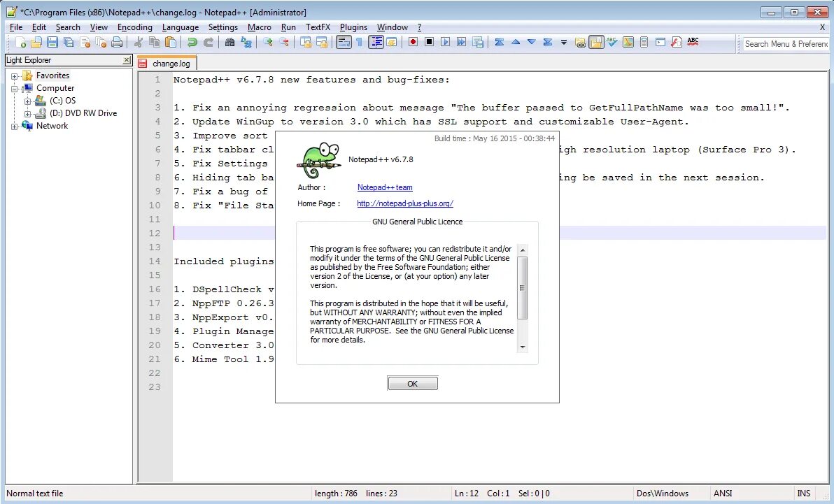
Task: Save the current recorded macro icon
Action: [x=478, y=42]
